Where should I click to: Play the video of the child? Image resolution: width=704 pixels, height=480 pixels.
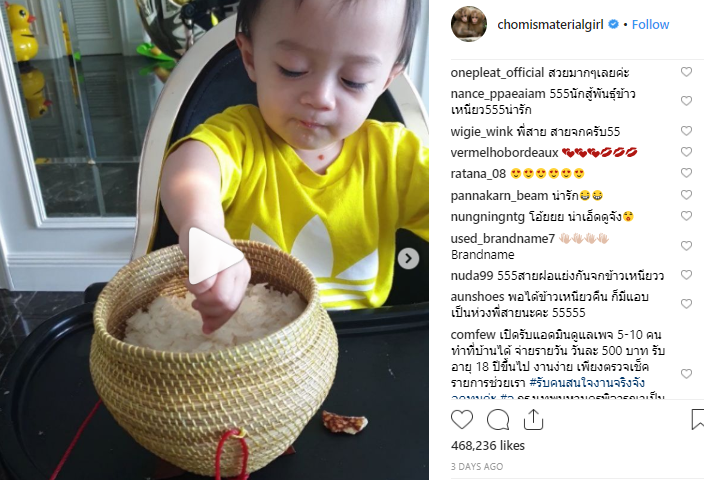pos(215,256)
